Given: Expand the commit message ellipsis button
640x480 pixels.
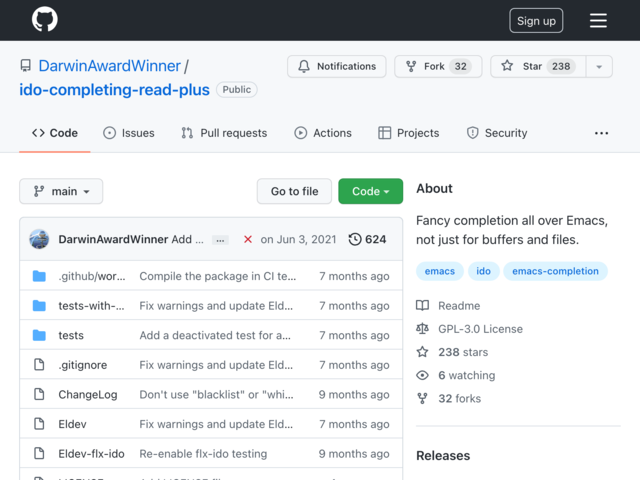Looking at the screenshot, I should pyautogui.click(x=220, y=240).
